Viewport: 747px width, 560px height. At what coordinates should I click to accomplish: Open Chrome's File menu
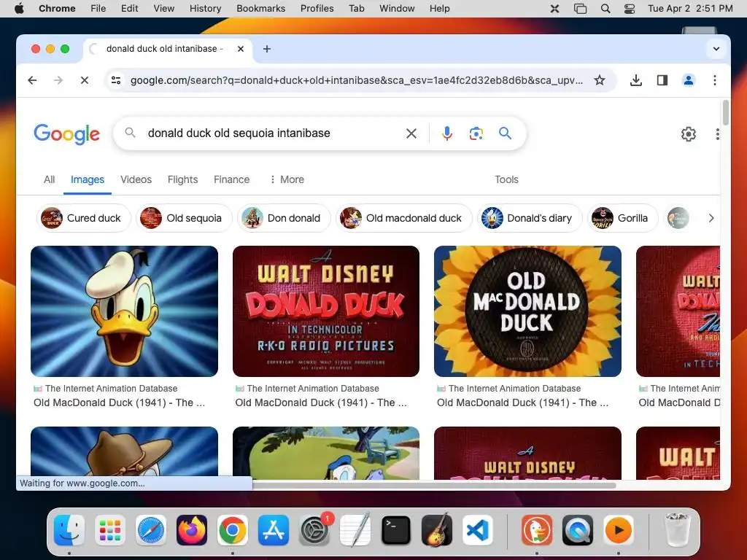tap(98, 9)
